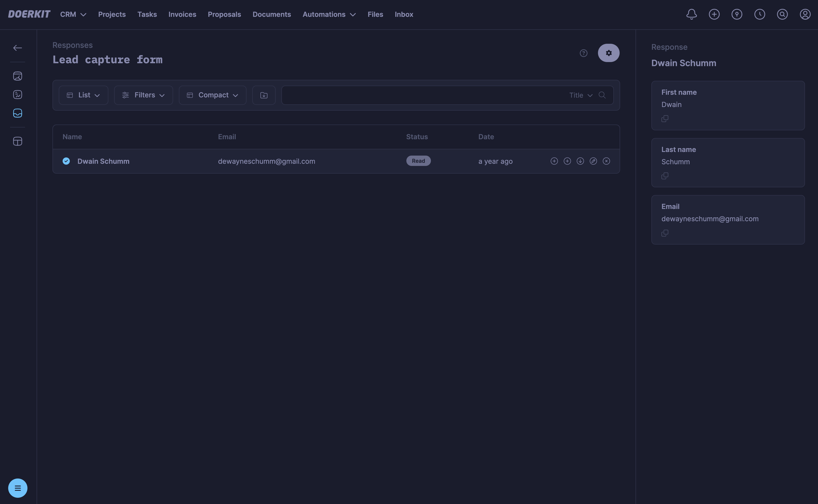Viewport: 818px width, 504px height.
Task: Open the Title search field selector
Action: [x=580, y=95]
